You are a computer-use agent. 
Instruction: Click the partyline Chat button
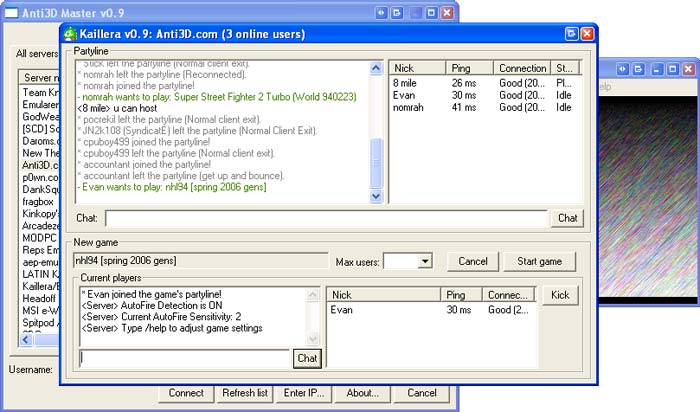point(567,218)
